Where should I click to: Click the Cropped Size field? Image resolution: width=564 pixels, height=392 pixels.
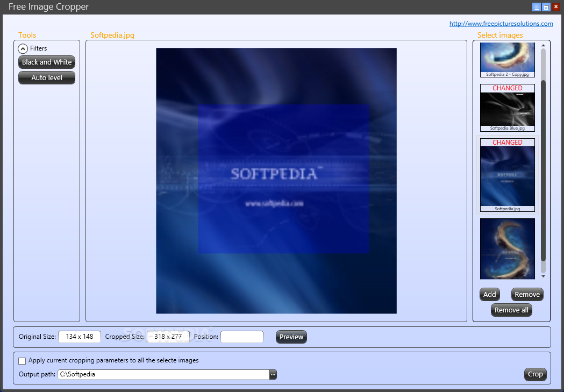(x=168, y=337)
